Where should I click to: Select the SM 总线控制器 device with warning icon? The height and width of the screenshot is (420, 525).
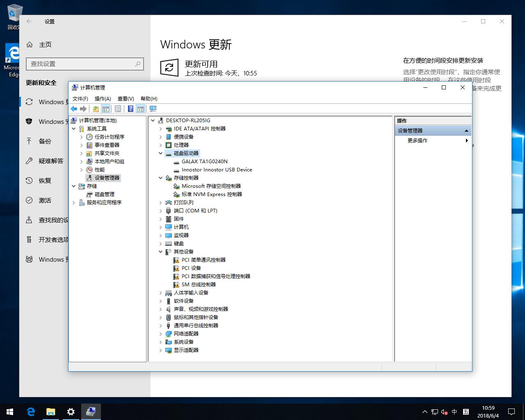pos(199,284)
